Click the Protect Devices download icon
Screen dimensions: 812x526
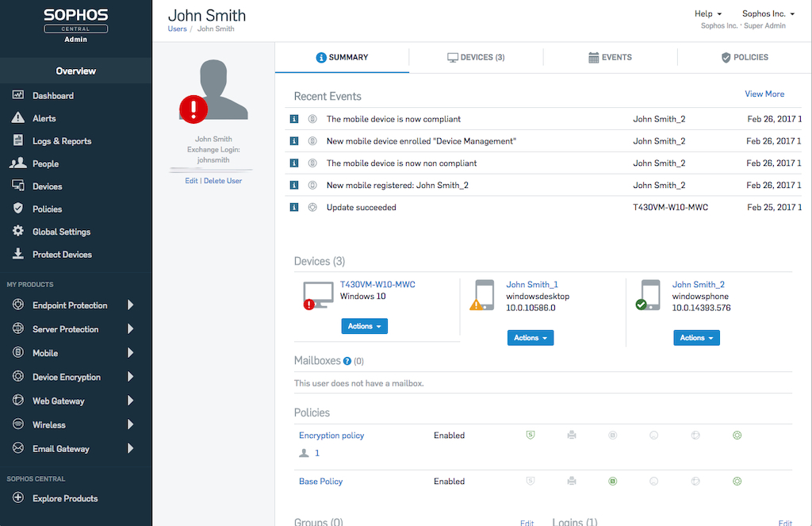pos(18,253)
